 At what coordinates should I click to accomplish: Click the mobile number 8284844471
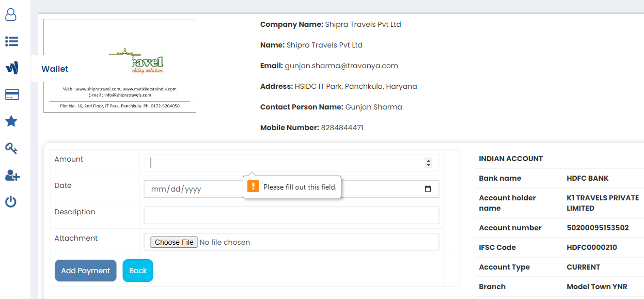(x=342, y=128)
